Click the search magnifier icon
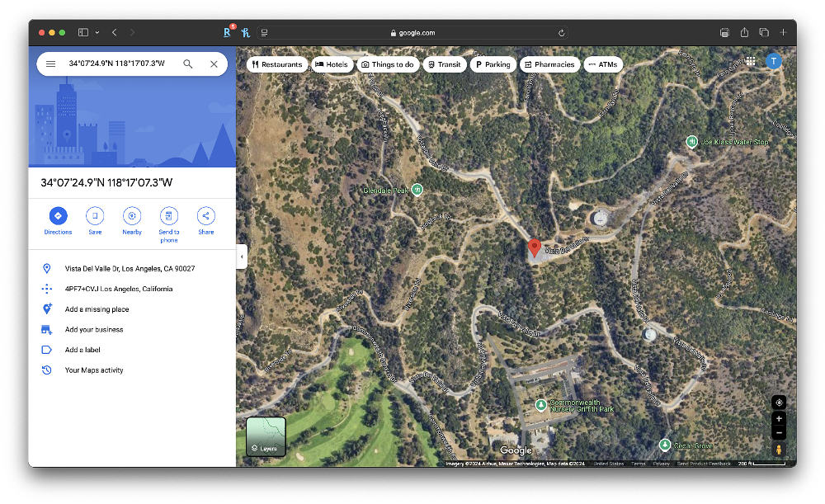Viewport: 825px width, 504px height. point(188,64)
